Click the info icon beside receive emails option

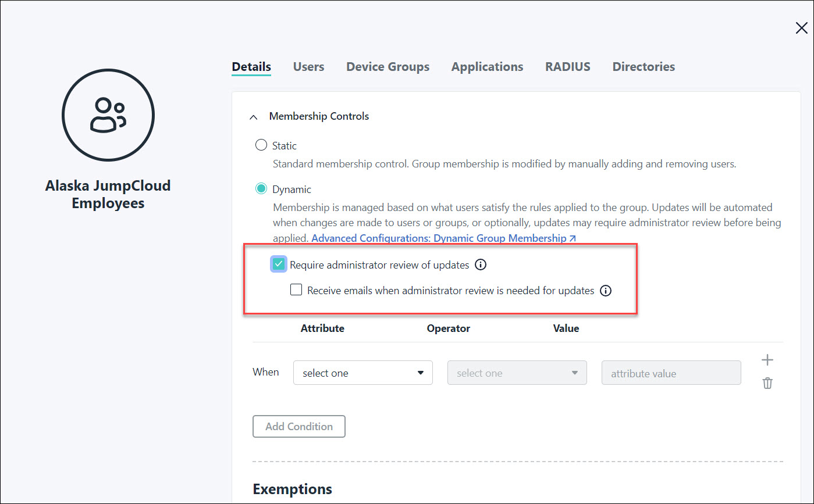click(605, 291)
